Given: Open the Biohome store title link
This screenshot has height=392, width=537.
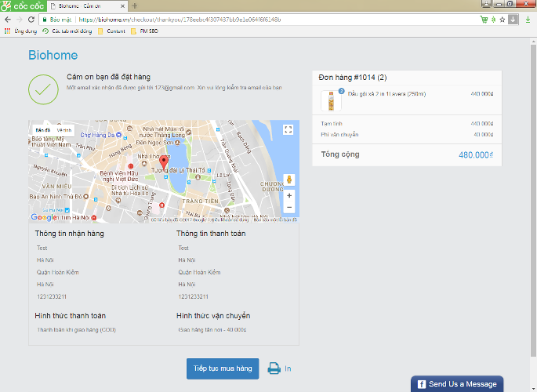Looking at the screenshot, I should [53, 55].
